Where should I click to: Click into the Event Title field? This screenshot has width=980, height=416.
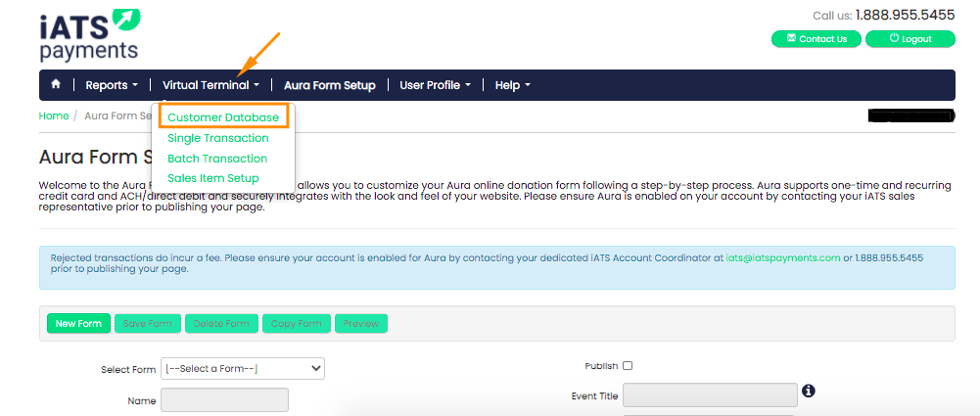tap(710, 395)
